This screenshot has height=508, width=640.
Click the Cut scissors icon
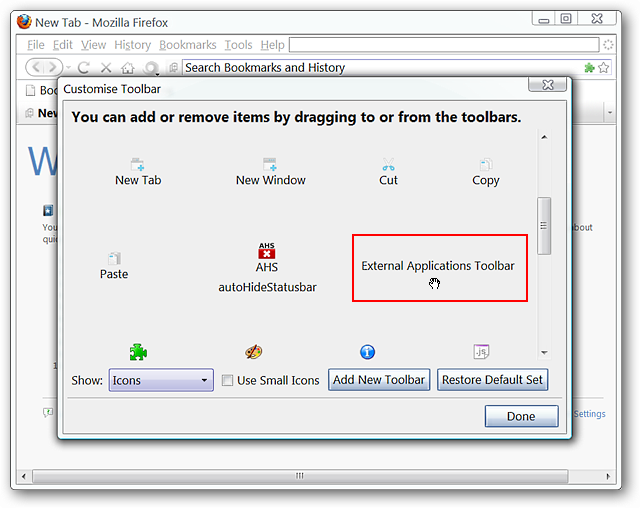click(x=388, y=164)
